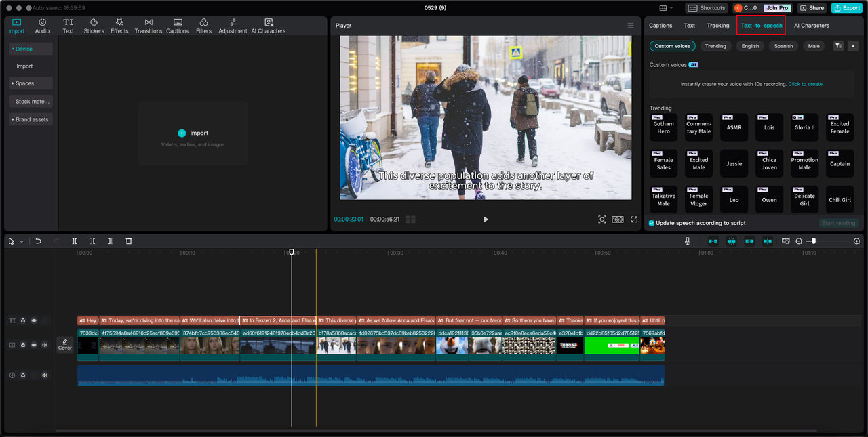
Task: Open the selection tool dropdown arrow
Action: pyautogui.click(x=22, y=241)
